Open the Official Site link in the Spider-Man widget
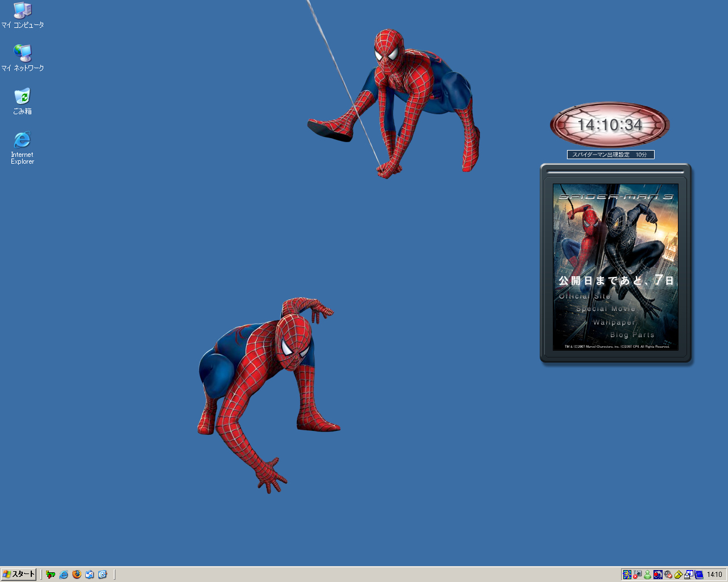728x582 pixels. pos(585,296)
